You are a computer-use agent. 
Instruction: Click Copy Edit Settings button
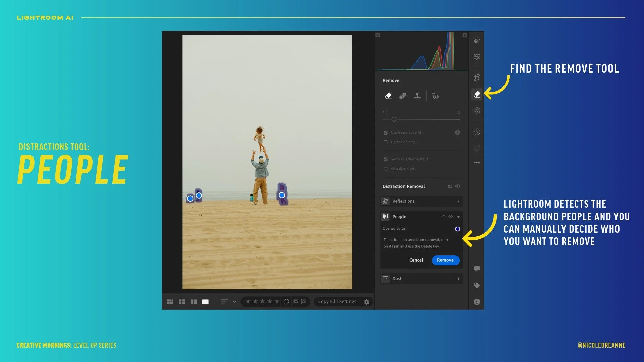coord(337,301)
